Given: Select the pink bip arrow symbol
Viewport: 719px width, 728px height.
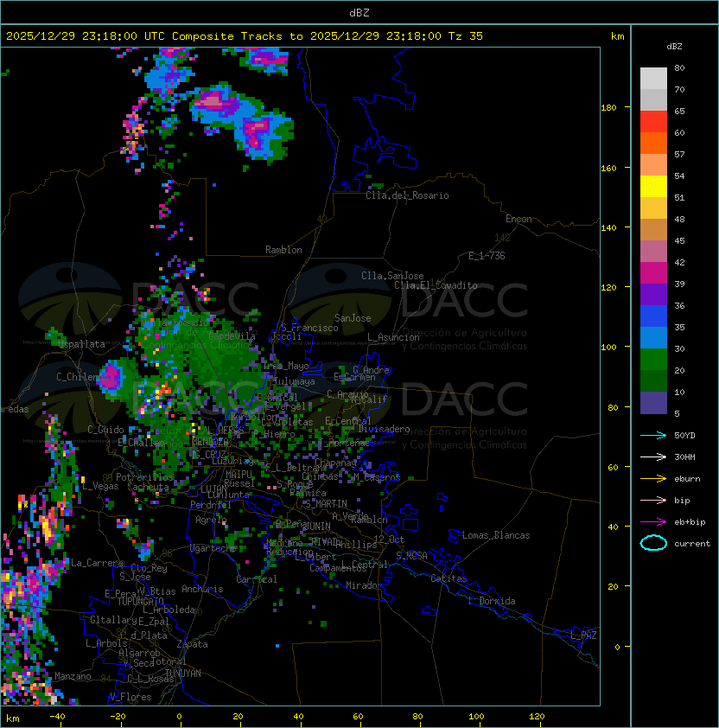Looking at the screenshot, I should coord(653,500).
